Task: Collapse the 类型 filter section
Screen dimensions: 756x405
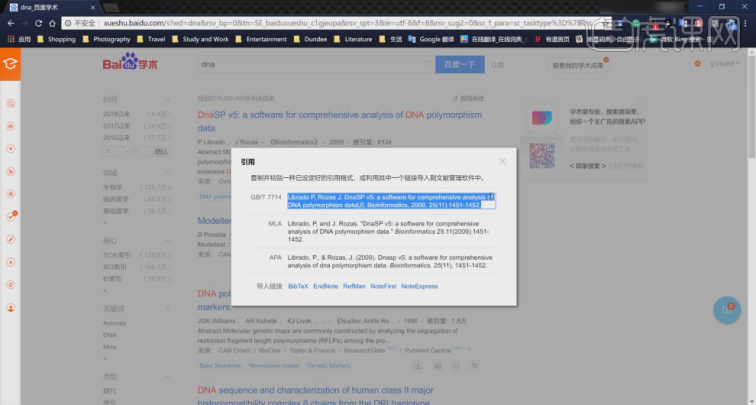Action: click(x=167, y=377)
